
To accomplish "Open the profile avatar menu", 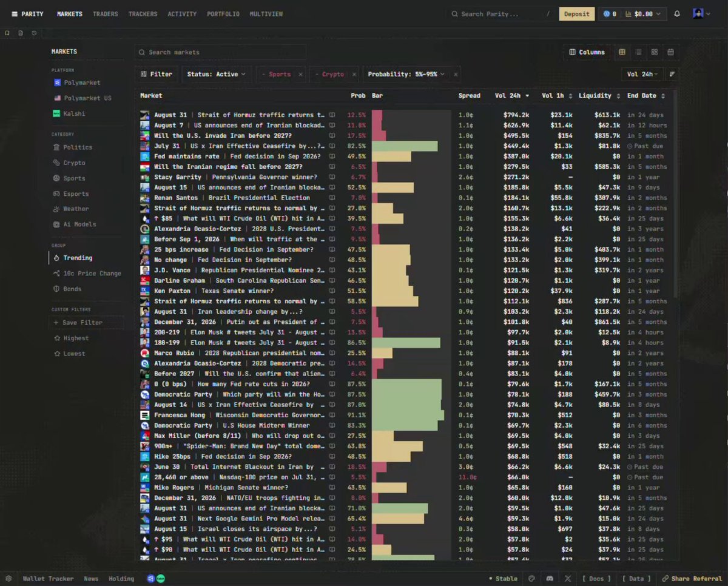I will [701, 14].
